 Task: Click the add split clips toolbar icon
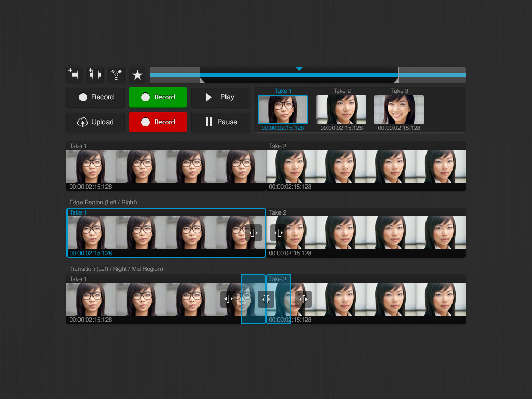pyautogui.click(x=96, y=75)
